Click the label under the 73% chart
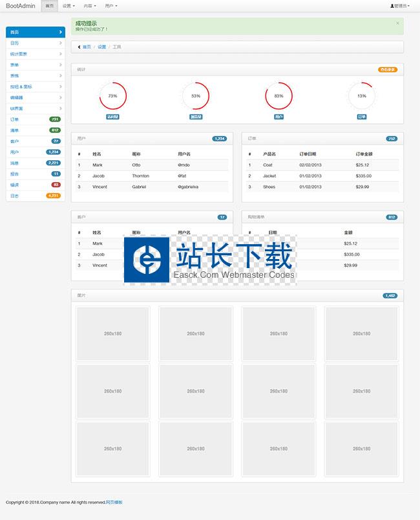This screenshot has height=520, width=420. pos(113,117)
